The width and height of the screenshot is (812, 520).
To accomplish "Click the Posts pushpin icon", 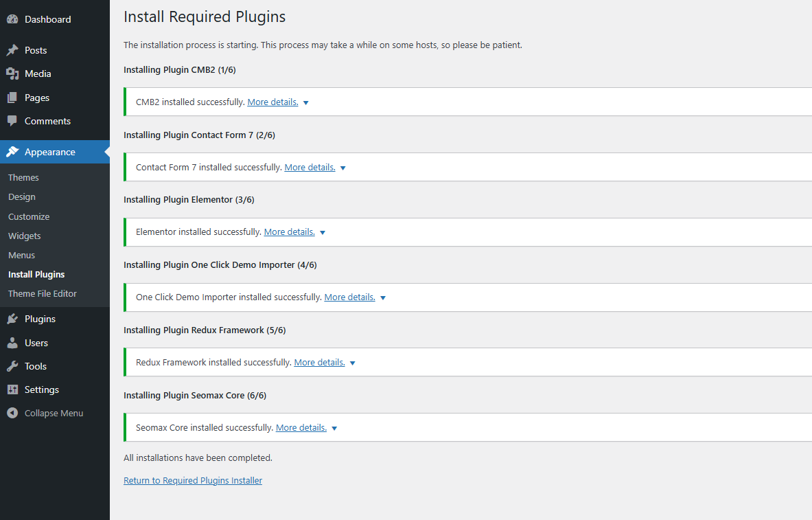I will [12, 50].
